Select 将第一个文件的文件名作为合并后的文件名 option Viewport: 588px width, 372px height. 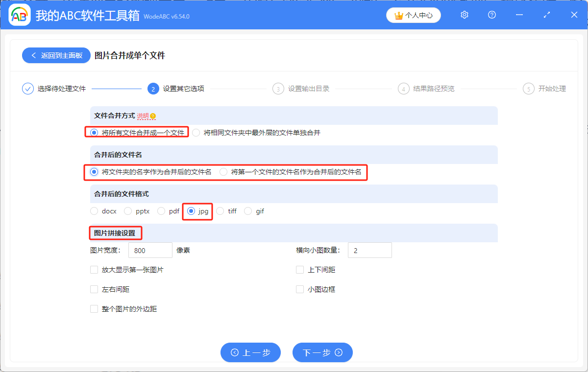223,172
